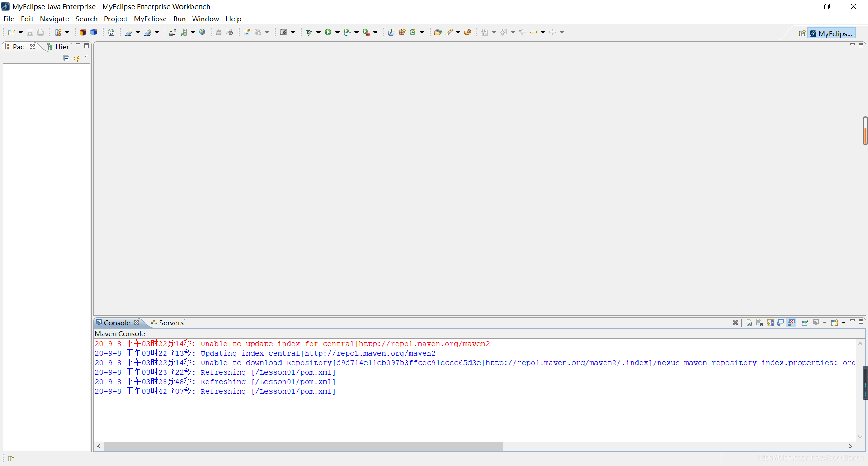
Task: Click the gray Save floppy disk icon
Action: 30,32
